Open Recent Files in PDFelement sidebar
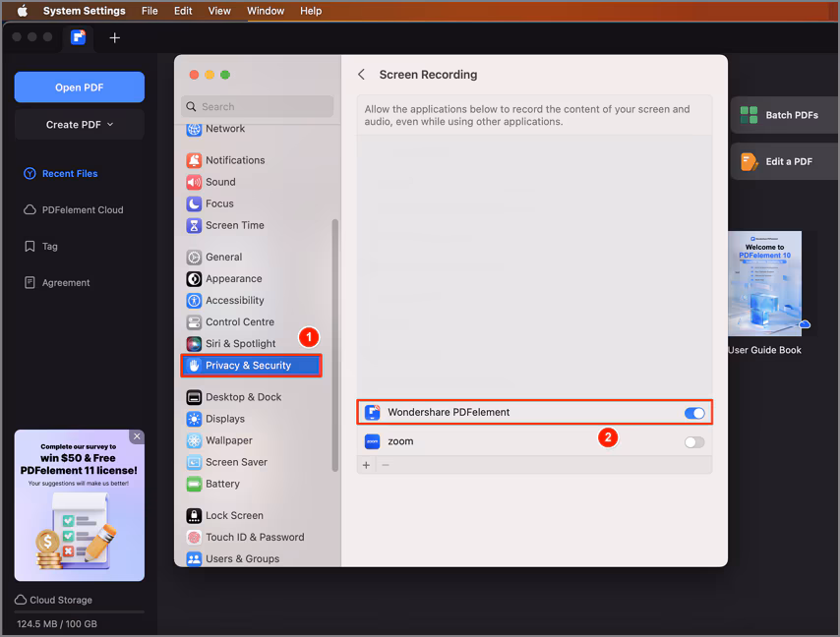Viewport: 840px width, 637px height. click(x=61, y=174)
